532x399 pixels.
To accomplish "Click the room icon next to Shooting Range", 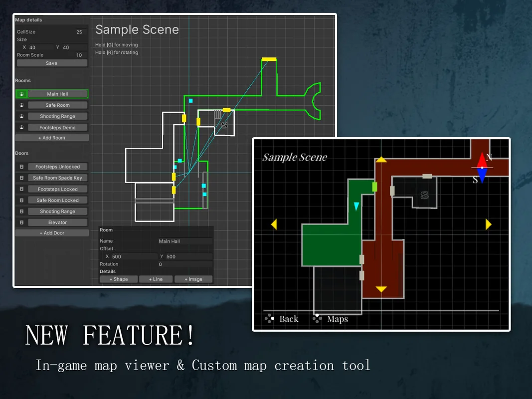I will pyautogui.click(x=21, y=116).
